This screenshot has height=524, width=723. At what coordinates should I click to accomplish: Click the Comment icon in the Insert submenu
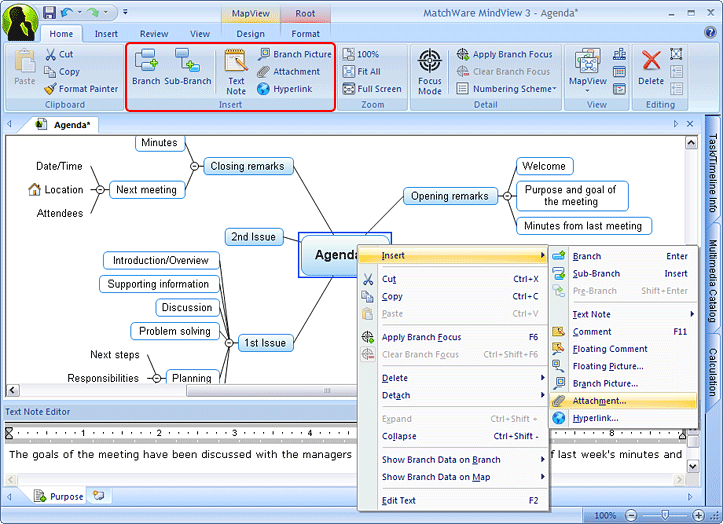(558, 332)
